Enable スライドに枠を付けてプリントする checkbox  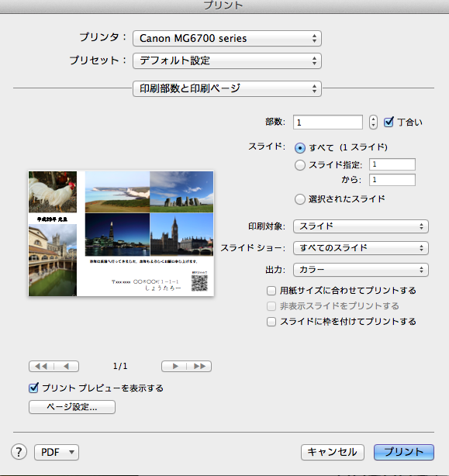pyautogui.click(x=271, y=322)
